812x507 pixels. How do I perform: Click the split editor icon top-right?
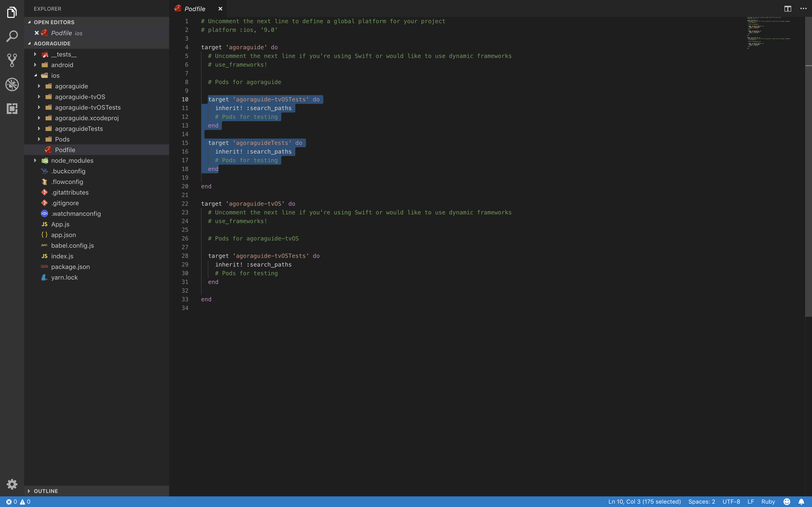[787, 8]
